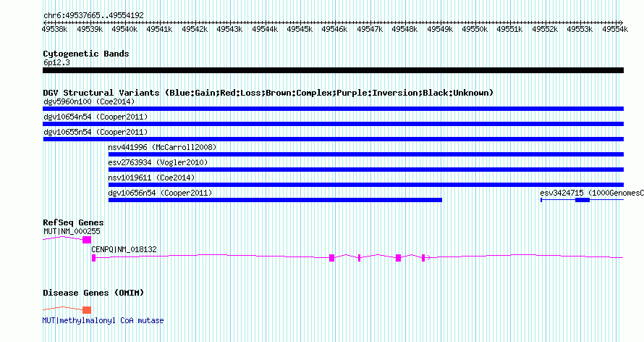Click the 49552k ruler tick label
Image resolution: width=644 pixels, height=342 pixels.
coord(545,29)
